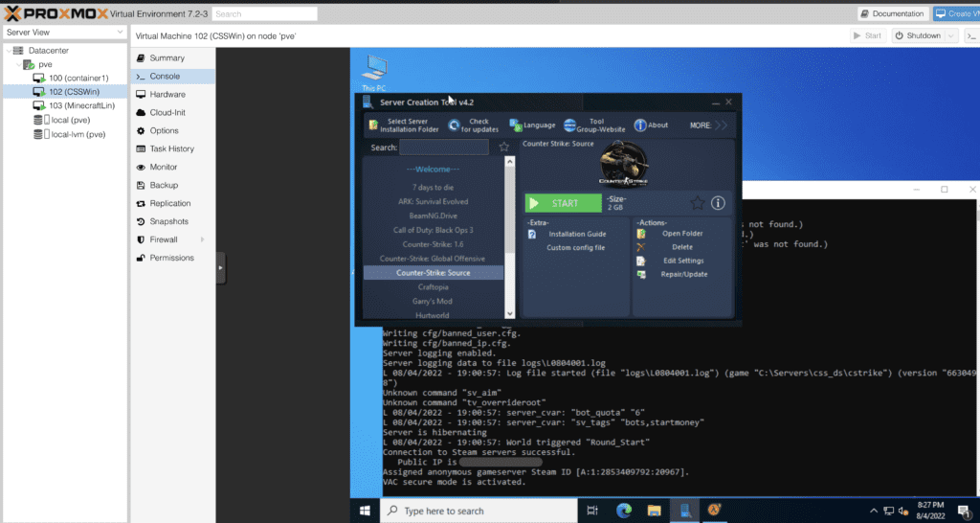This screenshot has height=523, width=980.
Task: Run Repair/Update action
Action: (683, 275)
